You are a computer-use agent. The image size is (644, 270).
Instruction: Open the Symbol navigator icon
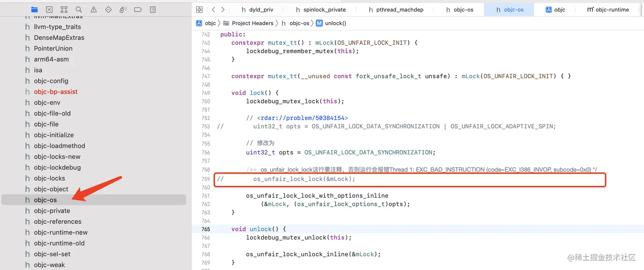[x=64, y=9]
